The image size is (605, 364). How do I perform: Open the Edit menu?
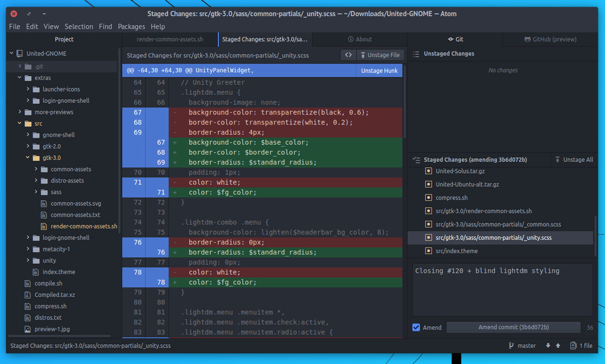pyautogui.click(x=32, y=26)
